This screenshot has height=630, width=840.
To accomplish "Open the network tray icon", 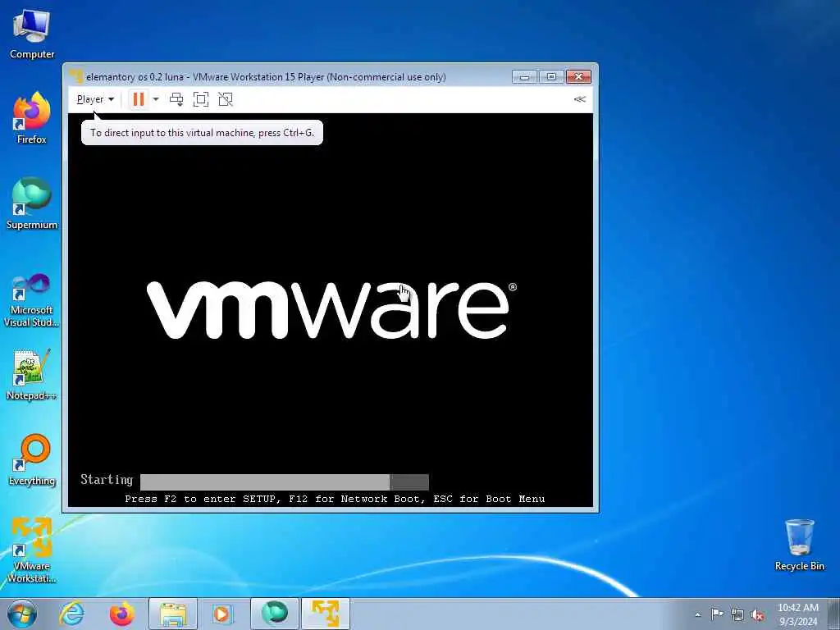I will (737, 614).
